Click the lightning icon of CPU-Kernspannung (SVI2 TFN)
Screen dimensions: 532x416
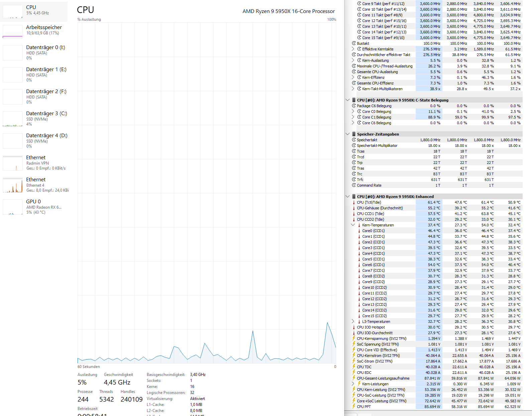tap(354, 339)
